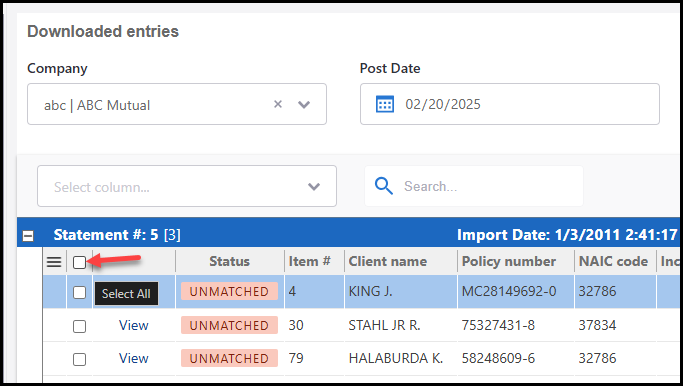The image size is (683, 386).
Task: Click the abc | ABC Mutual company value
Action: pos(97,105)
